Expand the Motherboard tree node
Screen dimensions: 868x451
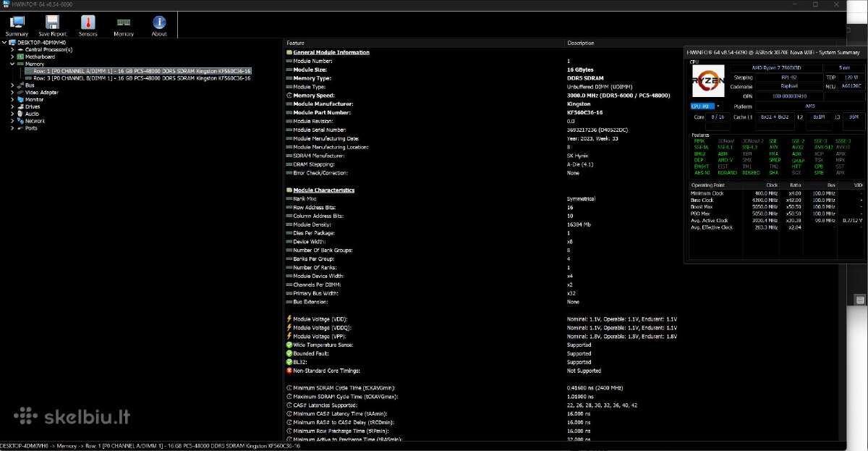(x=12, y=56)
